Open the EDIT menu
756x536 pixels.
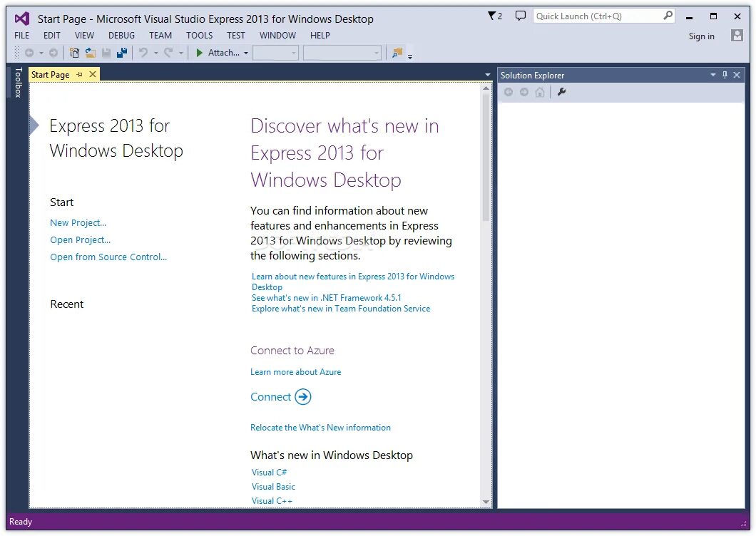pos(51,35)
